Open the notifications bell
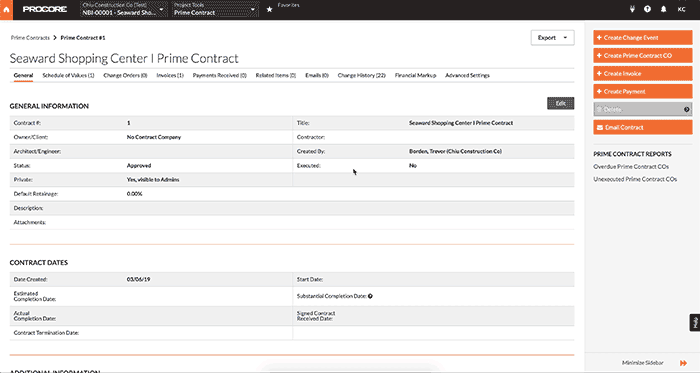Image resolution: width=700 pixels, height=373 pixels. click(x=663, y=9)
